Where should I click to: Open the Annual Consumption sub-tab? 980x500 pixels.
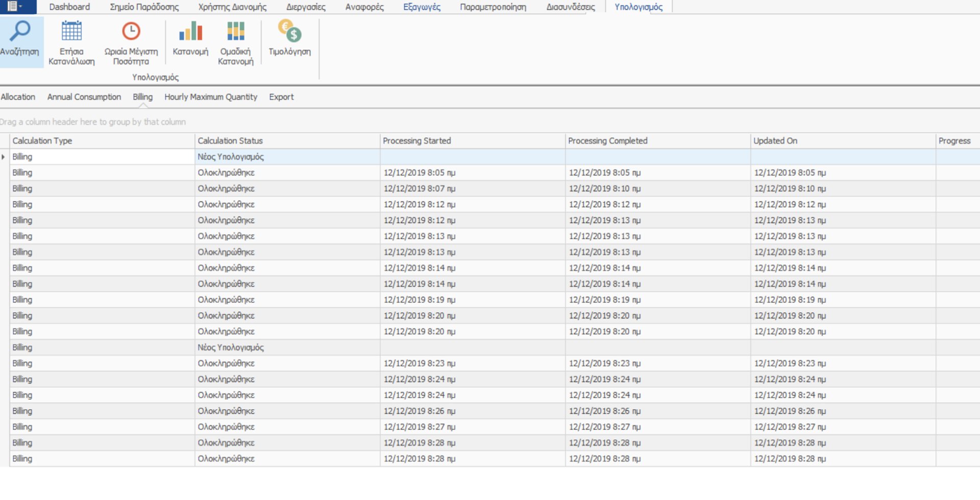pyautogui.click(x=84, y=97)
